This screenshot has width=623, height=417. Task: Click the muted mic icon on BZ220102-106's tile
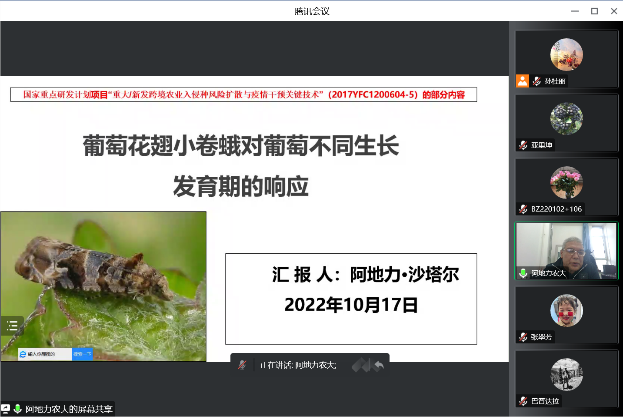point(522,209)
